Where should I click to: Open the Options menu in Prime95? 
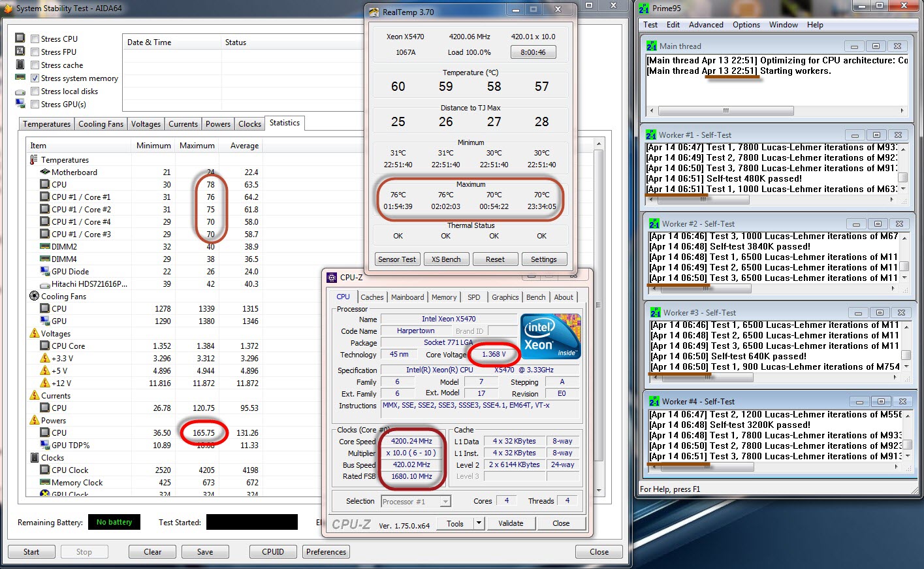coord(746,25)
